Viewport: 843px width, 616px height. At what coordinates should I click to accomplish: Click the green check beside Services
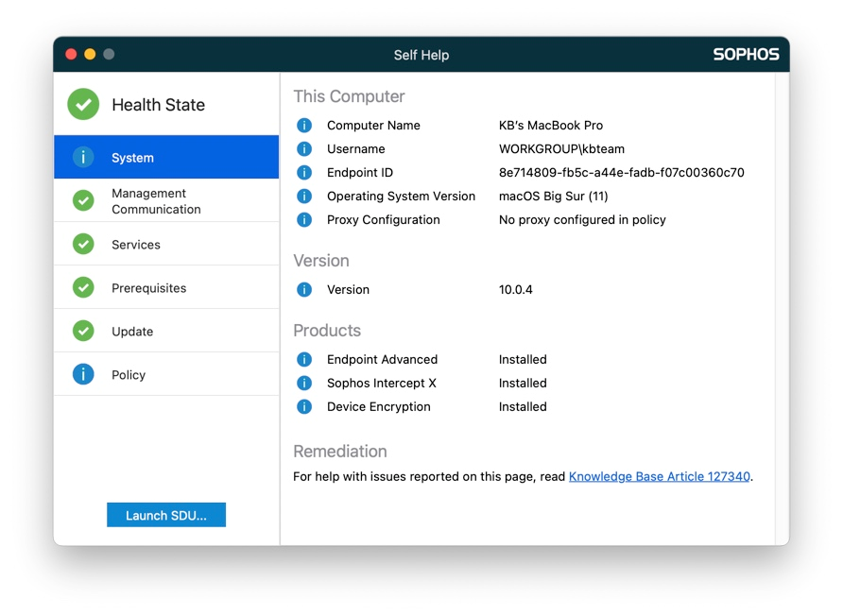(x=82, y=243)
